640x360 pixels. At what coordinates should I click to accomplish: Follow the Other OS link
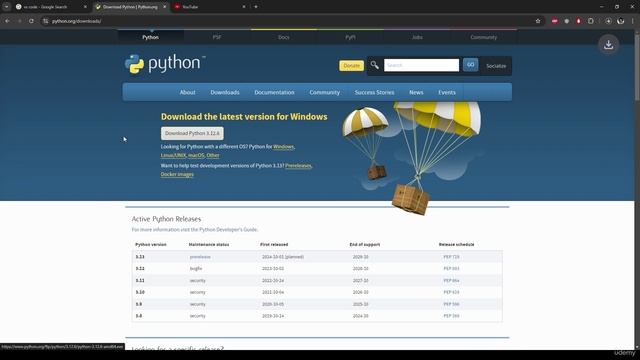coord(213,155)
